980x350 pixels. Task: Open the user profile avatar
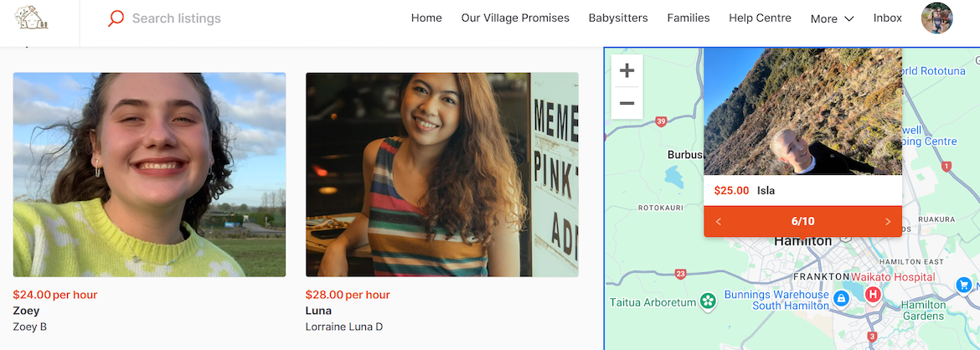936,18
